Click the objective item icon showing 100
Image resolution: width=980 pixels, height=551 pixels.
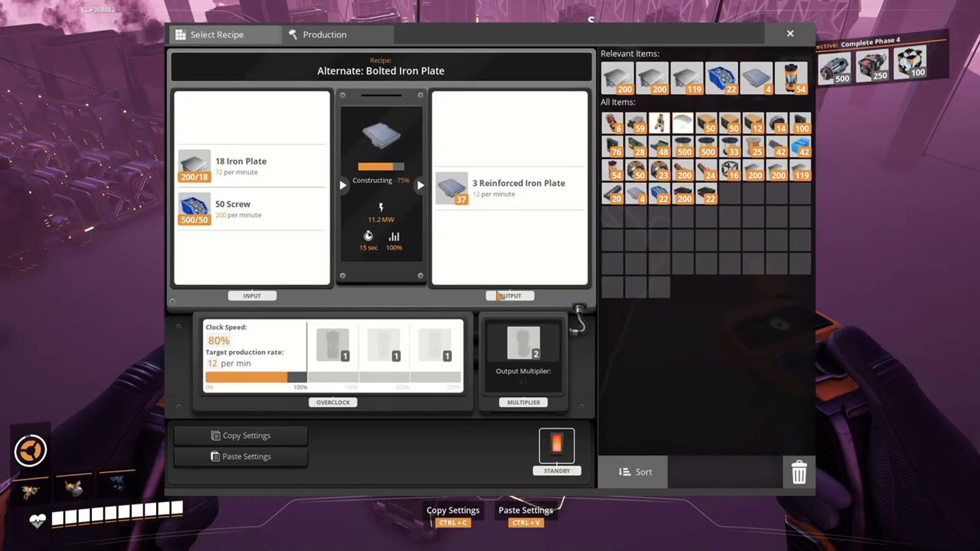(x=910, y=62)
